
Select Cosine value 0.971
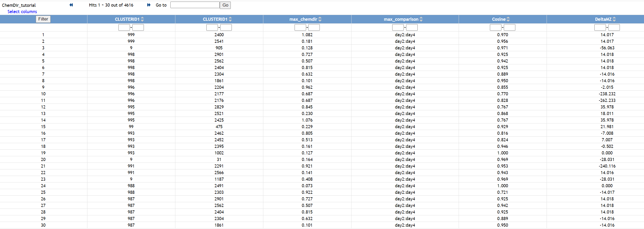(502, 48)
